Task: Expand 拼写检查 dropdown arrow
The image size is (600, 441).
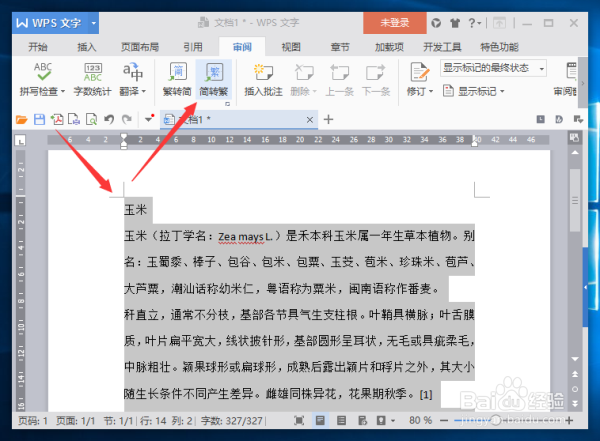Action: click(63, 91)
